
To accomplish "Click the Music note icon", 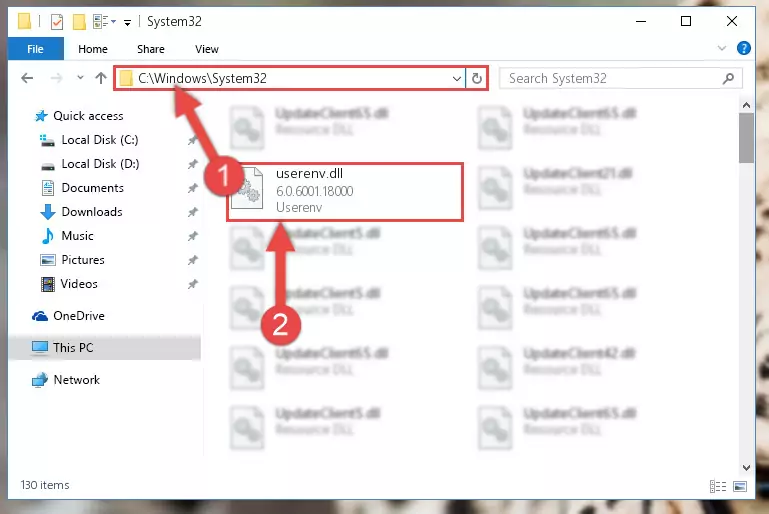I will point(48,236).
